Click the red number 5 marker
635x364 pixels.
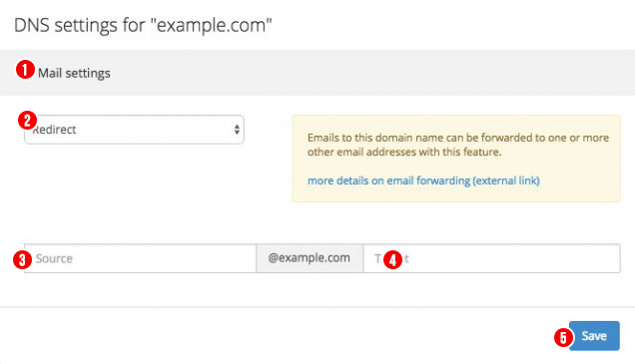(x=563, y=337)
